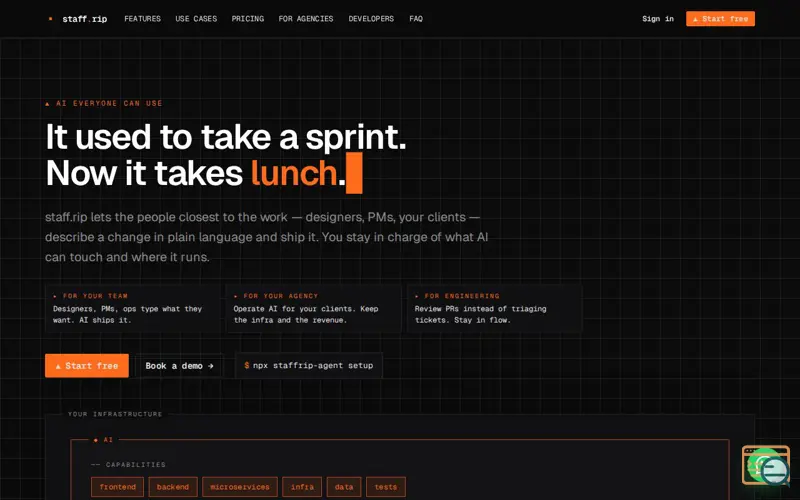The width and height of the screenshot is (800, 500).
Task: Click the YOUR INFRASTRUCTURE section label
Action: pos(115,414)
